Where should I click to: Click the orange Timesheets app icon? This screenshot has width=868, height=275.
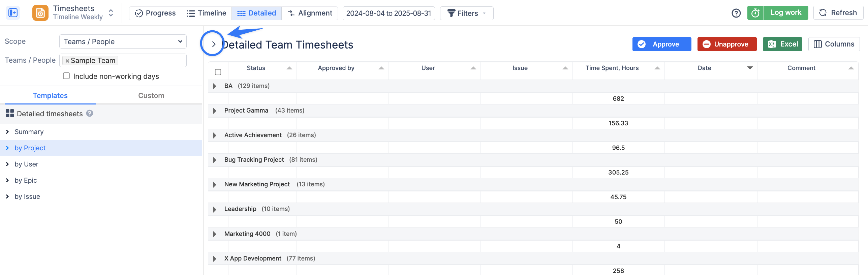tap(40, 13)
